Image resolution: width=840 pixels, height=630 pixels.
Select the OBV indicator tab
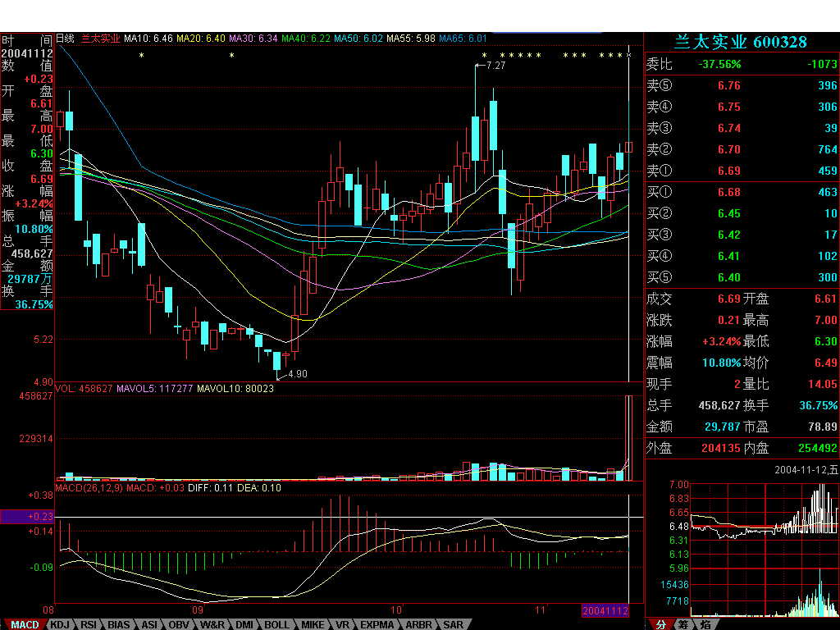pyautogui.click(x=179, y=624)
